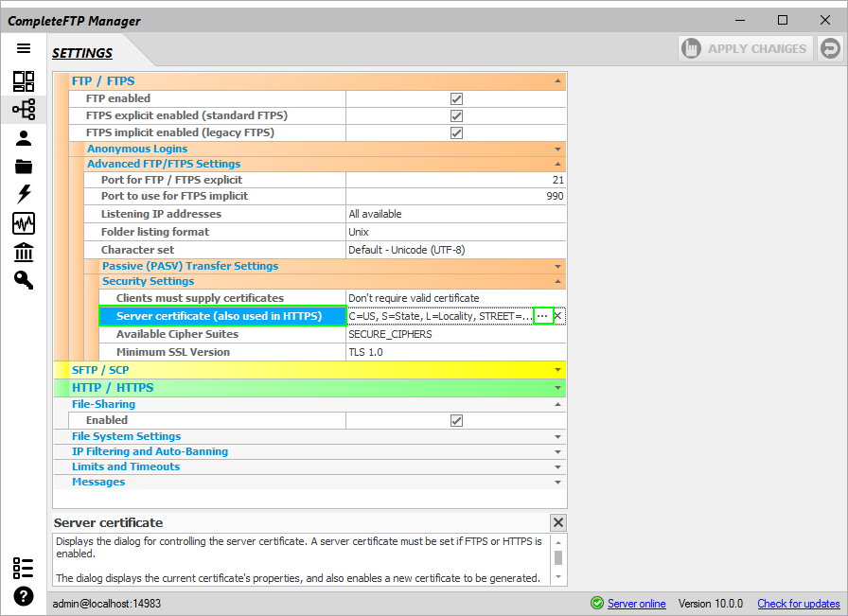Select Folder listing format value Unix
Viewport: 848px width, 616px height.
456,232
